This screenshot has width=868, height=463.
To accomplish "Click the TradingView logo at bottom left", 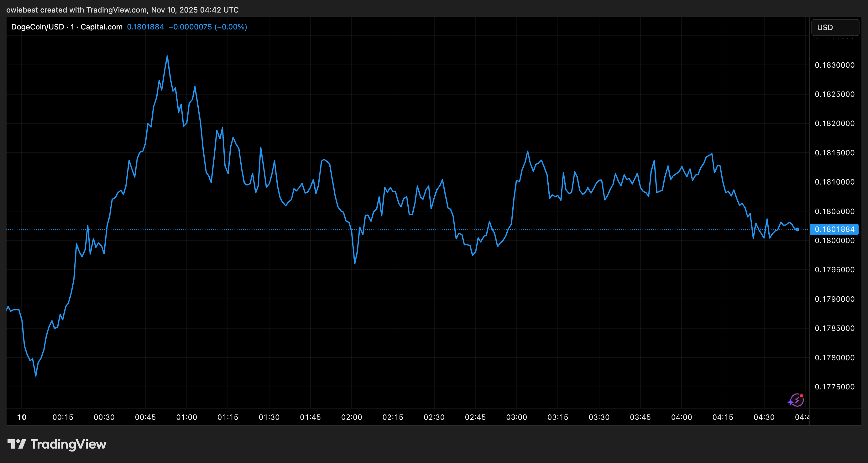I will coord(57,444).
